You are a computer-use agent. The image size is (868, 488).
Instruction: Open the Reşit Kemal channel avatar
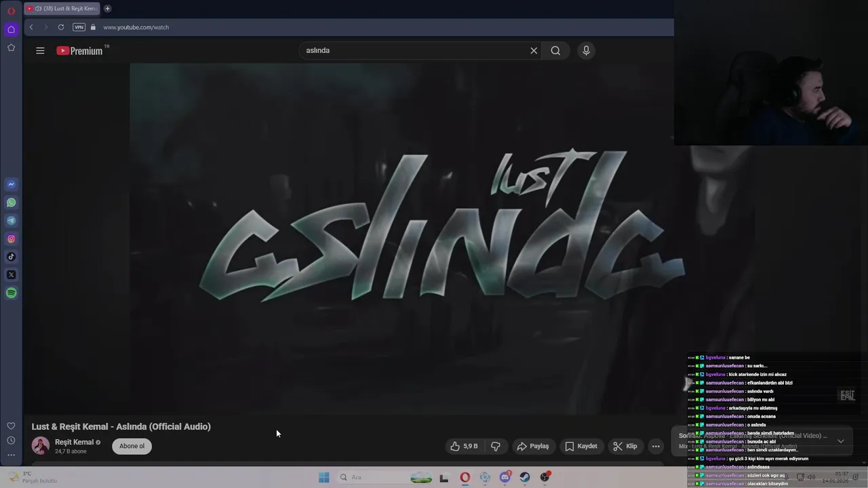(x=41, y=446)
